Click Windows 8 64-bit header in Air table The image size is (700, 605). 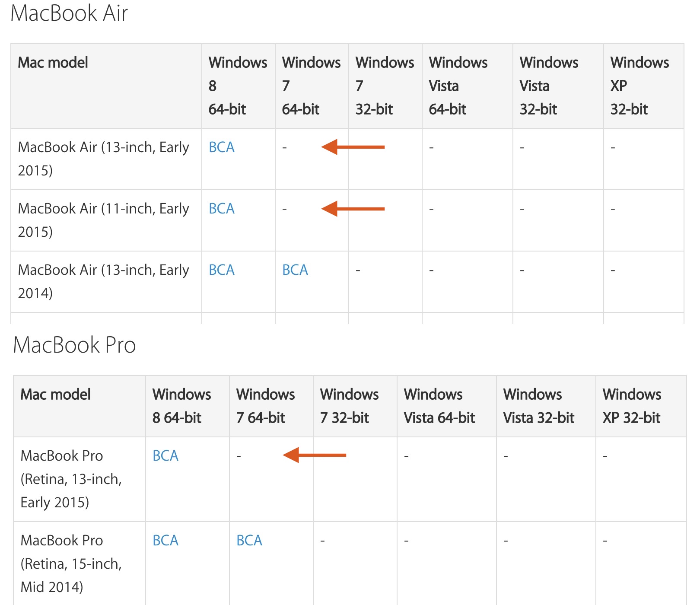click(x=237, y=86)
